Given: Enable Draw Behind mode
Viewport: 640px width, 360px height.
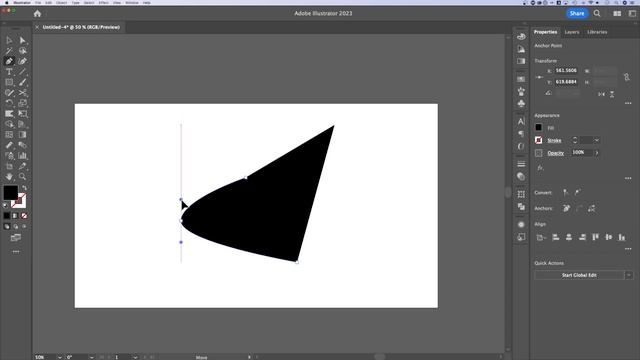Looking at the screenshot, I should point(16,226).
